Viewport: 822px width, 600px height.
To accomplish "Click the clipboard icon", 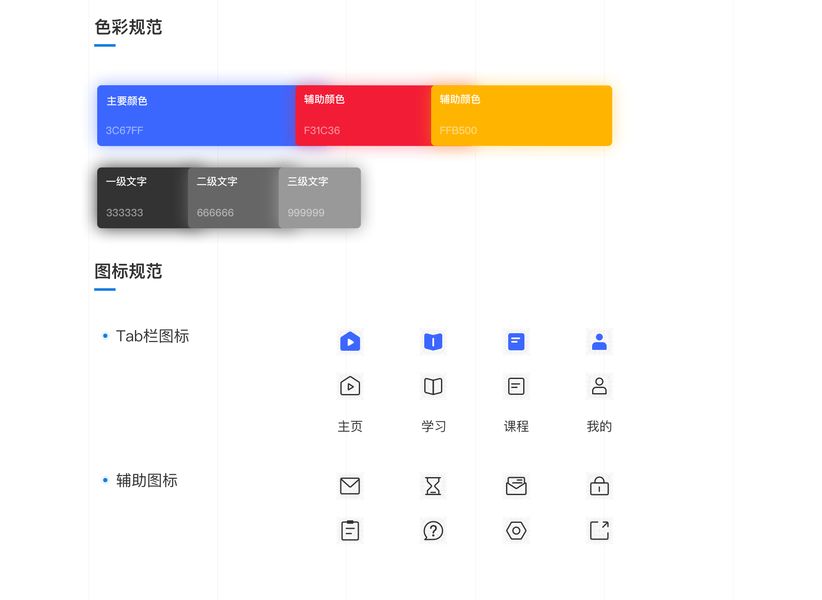I will tap(350, 530).
